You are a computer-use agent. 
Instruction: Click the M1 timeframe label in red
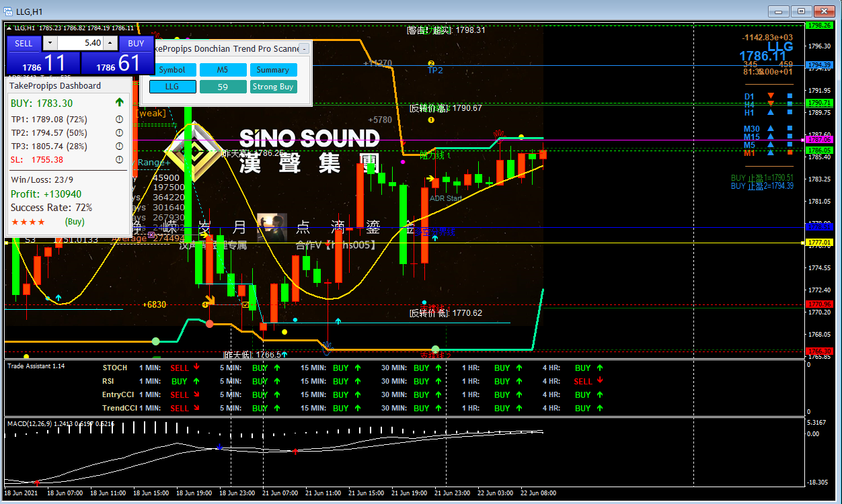tap(749, 153)
